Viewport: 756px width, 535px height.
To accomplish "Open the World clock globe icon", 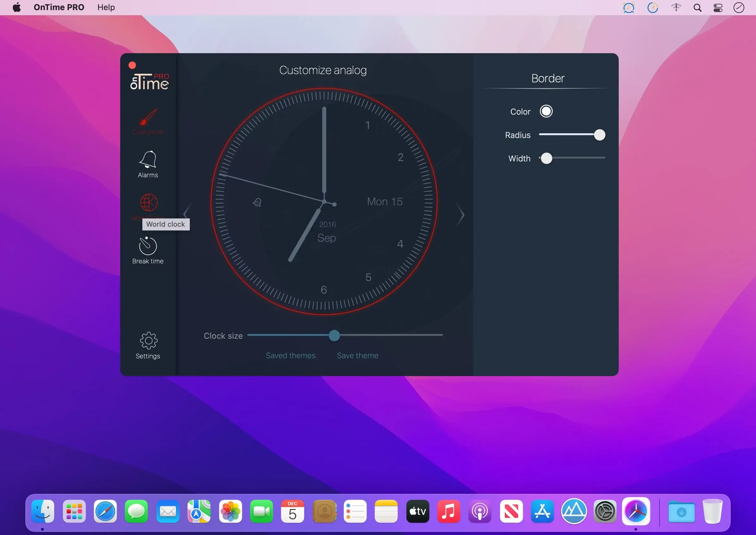I will (149, 202).
